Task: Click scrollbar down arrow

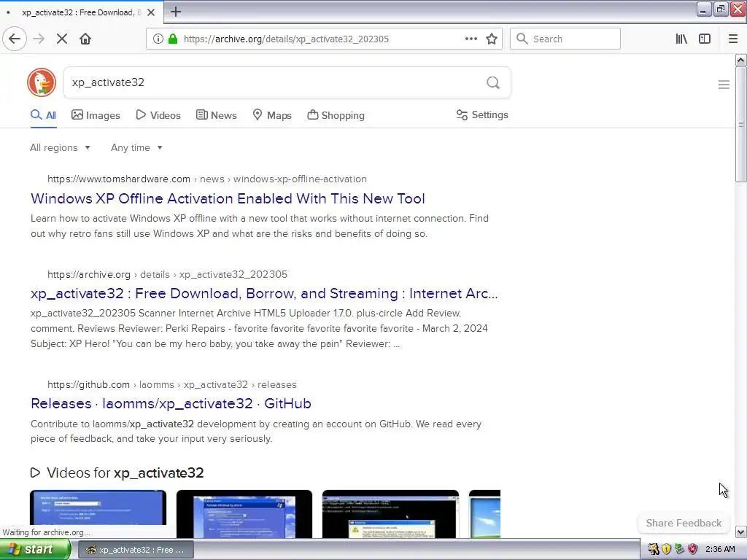Action: [740, 532]
